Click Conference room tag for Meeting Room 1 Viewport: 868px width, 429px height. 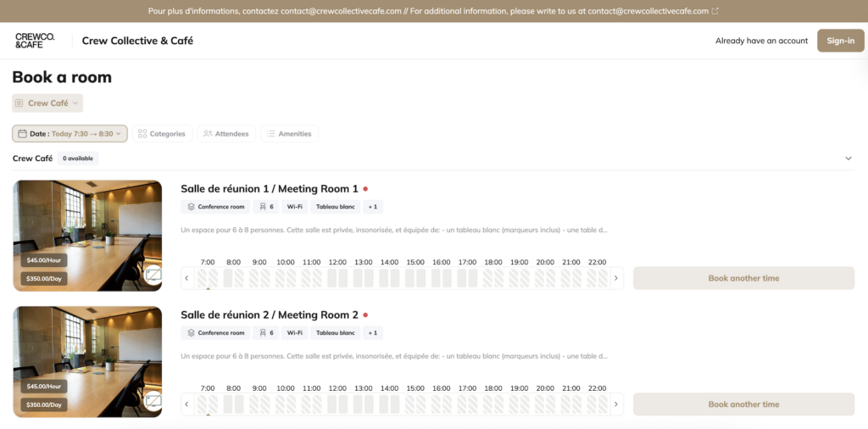(215, 207)
